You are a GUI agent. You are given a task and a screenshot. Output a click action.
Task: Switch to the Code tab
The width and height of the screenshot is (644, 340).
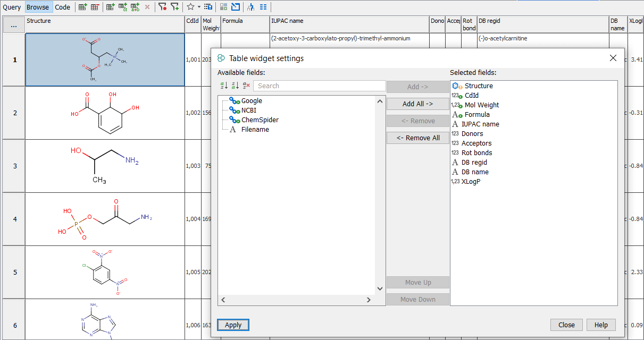(x=62, y=7)
